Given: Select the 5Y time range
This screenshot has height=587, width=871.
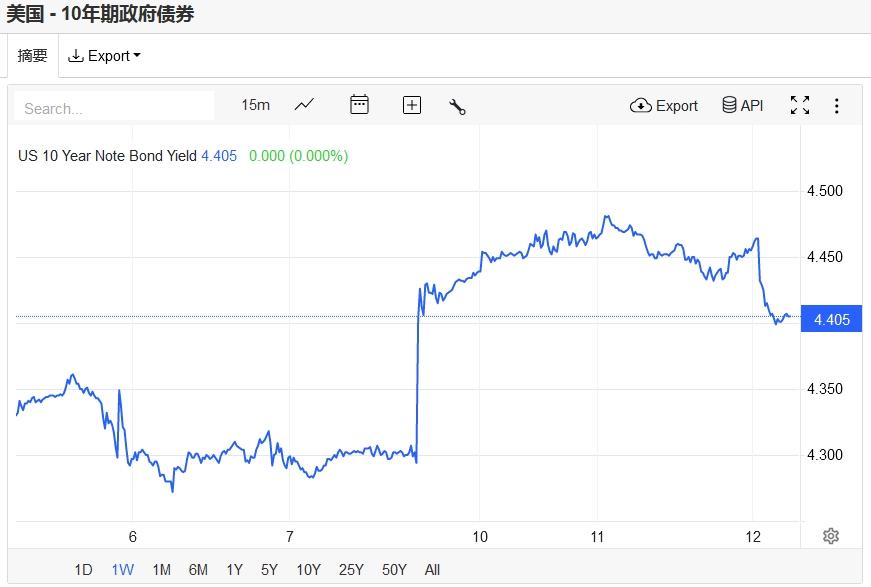Looking at the screenshot, I should tap(269, 570).
